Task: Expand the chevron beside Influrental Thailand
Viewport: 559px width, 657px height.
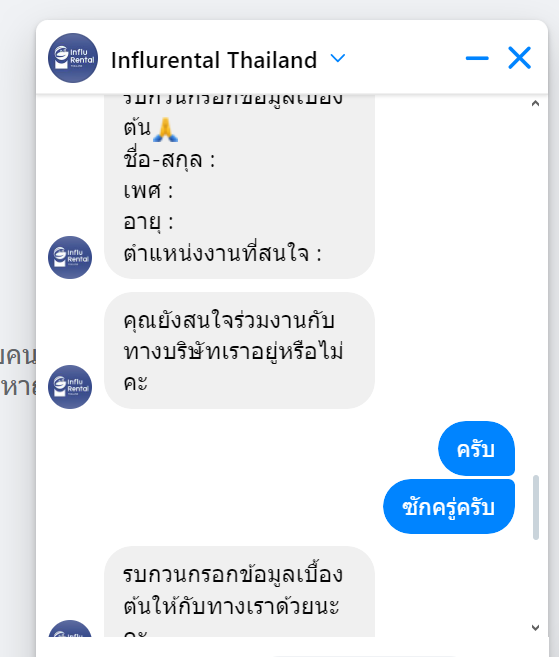Action: [x=338, y=58]
